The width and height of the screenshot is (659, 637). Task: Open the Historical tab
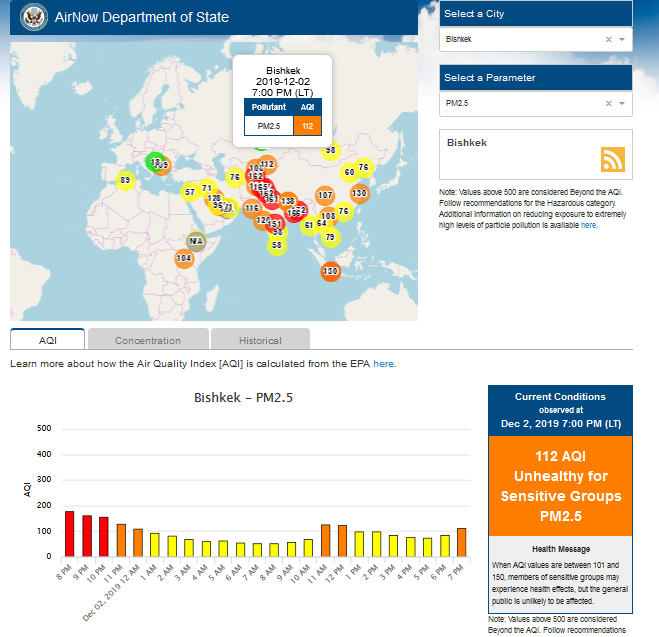point(260,340)
